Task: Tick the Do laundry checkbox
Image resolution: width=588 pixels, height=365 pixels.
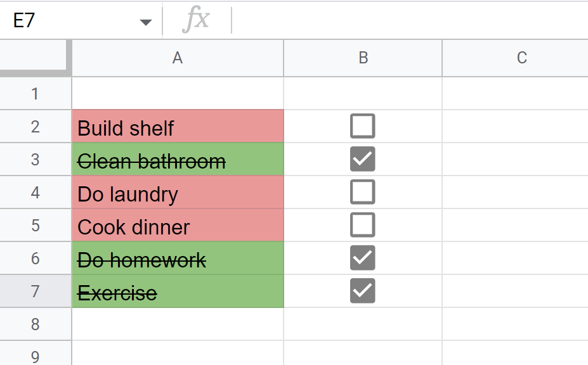Action: click(362, 192)
